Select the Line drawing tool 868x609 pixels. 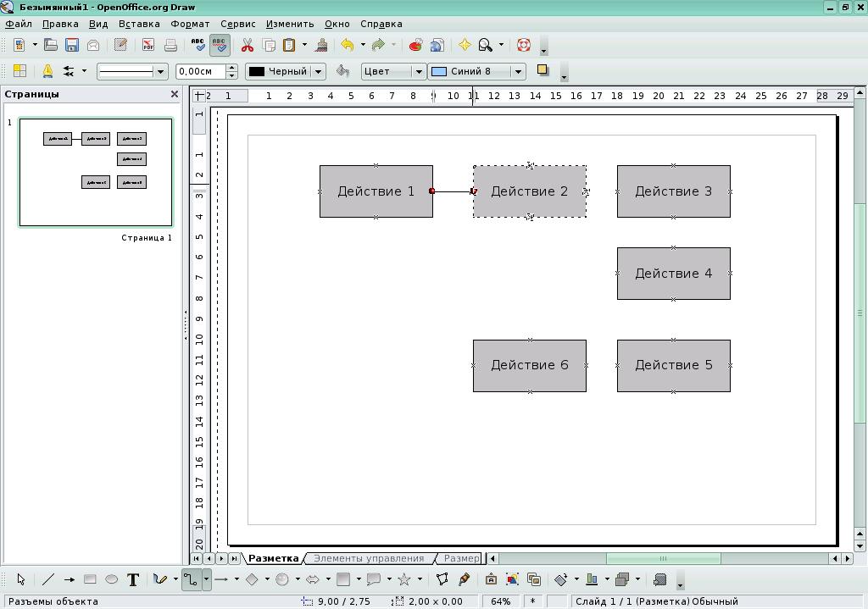click(48, 579)
